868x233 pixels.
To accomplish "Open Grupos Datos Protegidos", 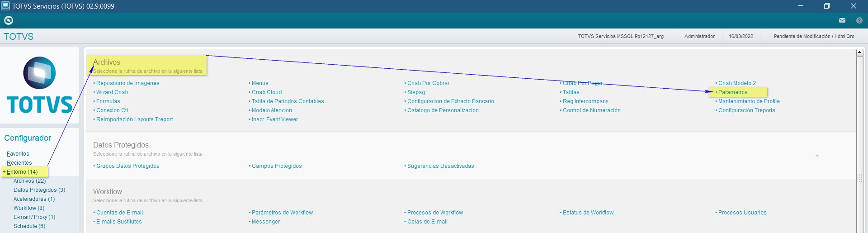I will click(x=127, y=166).
